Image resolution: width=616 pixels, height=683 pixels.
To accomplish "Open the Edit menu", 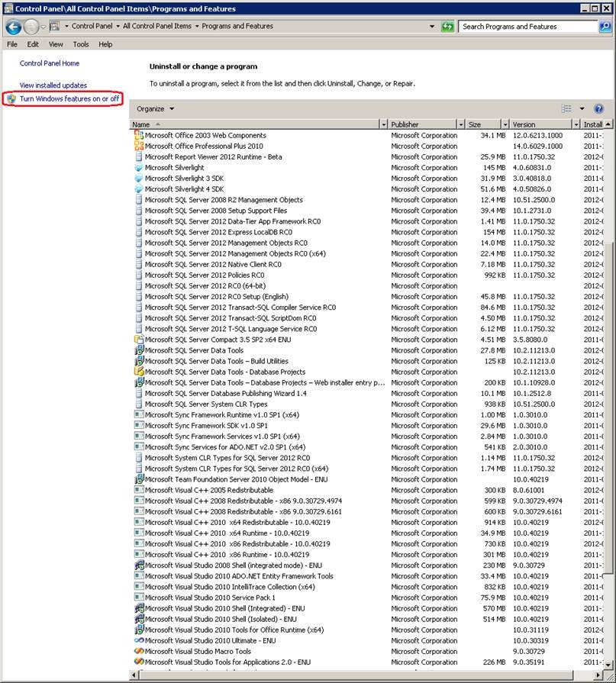I will pos(33,44).
